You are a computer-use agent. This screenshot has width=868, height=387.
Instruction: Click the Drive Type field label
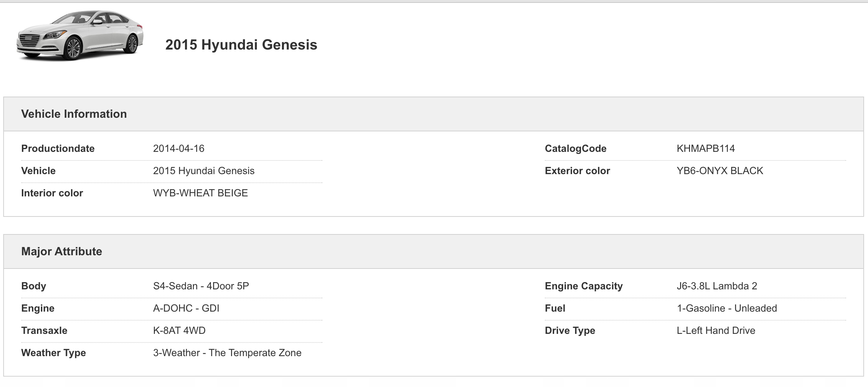pyautogui.click(x=570, y=331)
